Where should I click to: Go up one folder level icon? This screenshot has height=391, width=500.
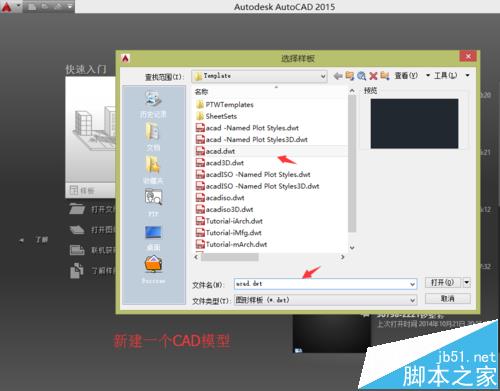pos(349,76)
